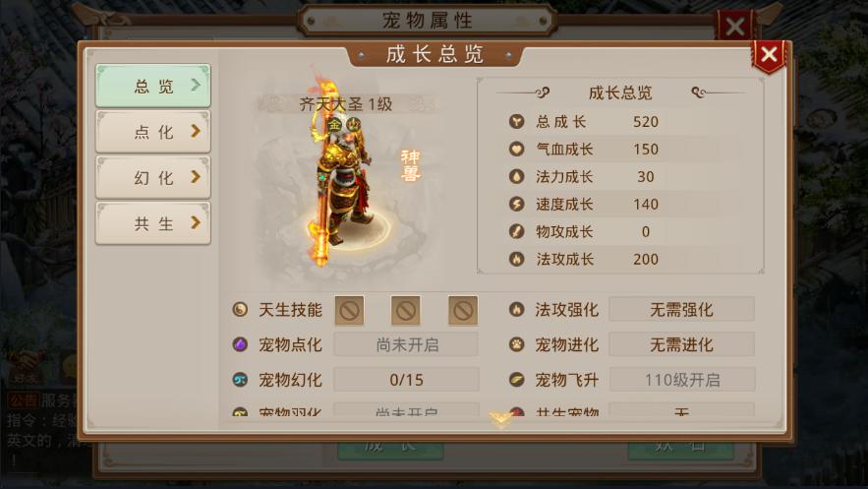
Task: Click the second locked 天生技能 slot
Action: [406, 311]
